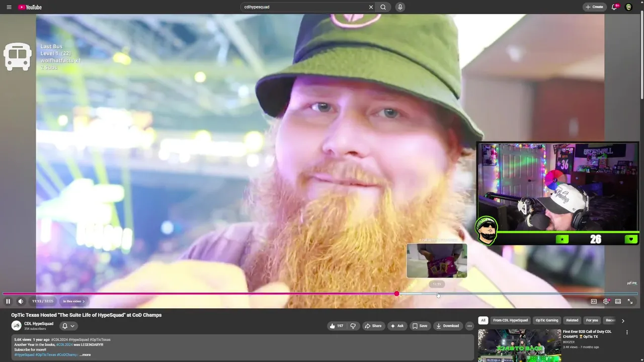Screen dimensions: 644x362
Task: Expand the description with '...more'
Action: point(85,355)
